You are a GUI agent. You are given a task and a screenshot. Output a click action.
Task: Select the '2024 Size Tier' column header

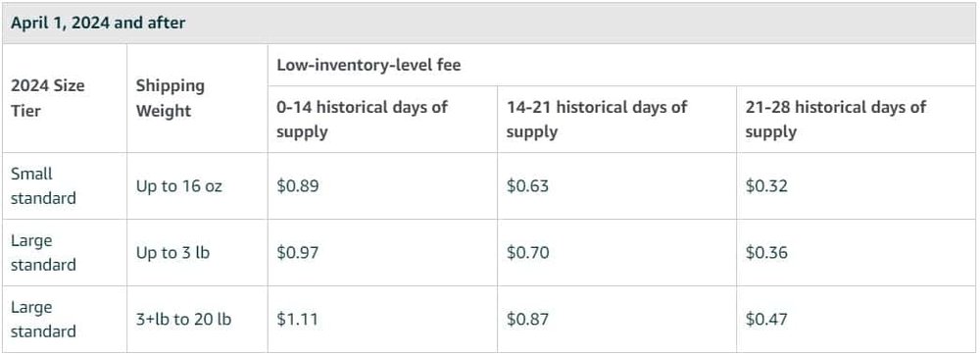click(x=47, y=98)
